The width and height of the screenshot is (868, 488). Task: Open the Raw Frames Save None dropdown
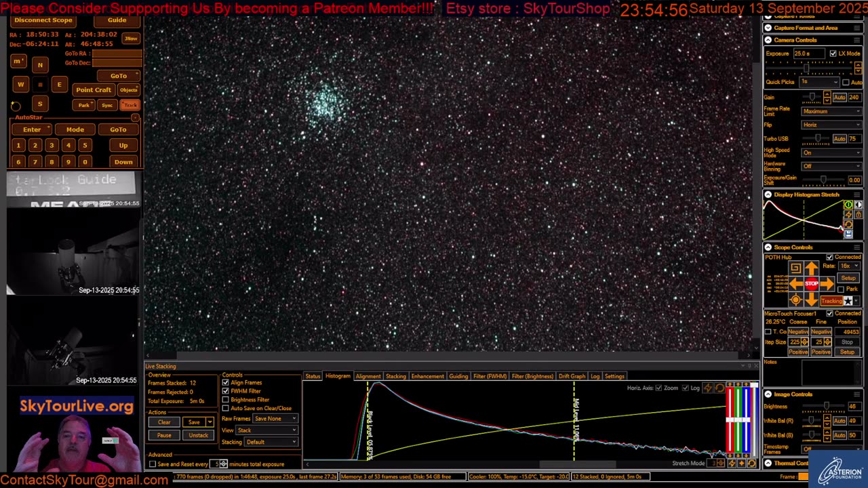(x=275, y=419)
